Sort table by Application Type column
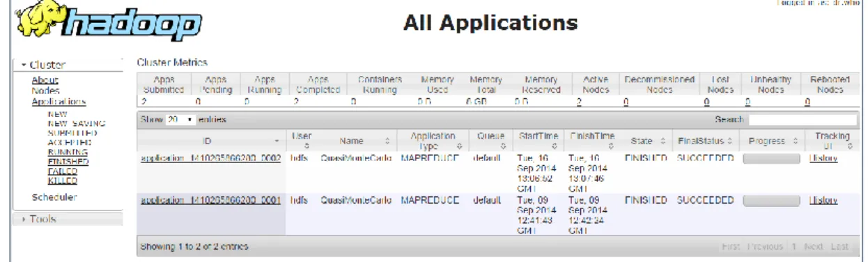Viewport: 868px width, 262px height. click(x=433, y=141)
